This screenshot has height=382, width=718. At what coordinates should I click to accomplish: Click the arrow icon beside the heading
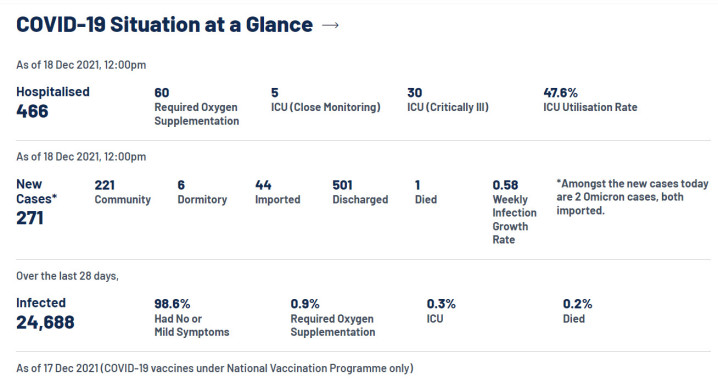[x=330, y=25]
